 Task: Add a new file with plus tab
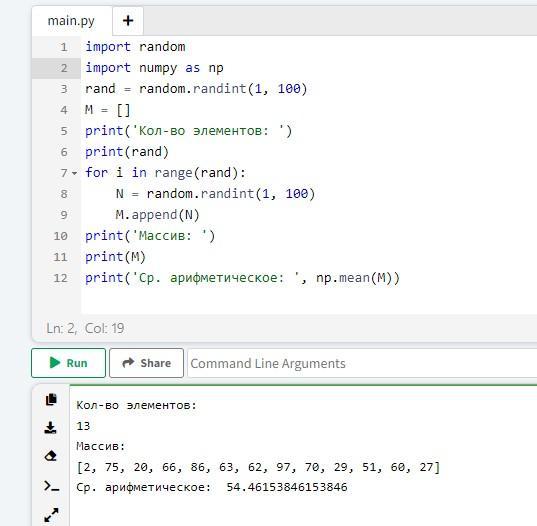[x=128, y=21]
